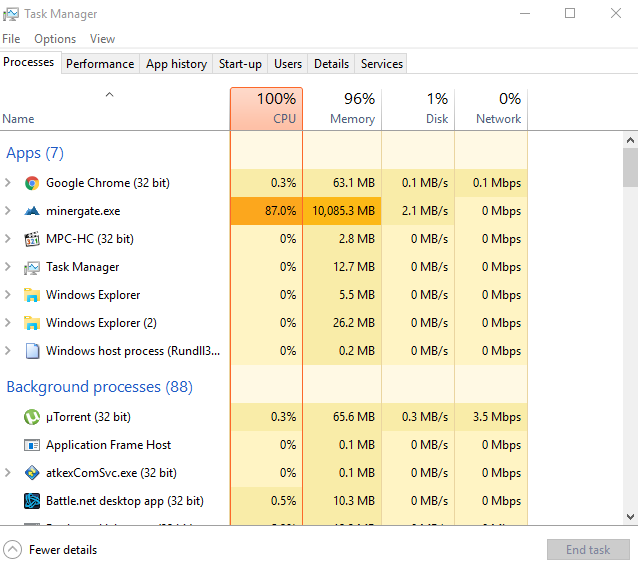Expand the Task Manager process group
This screenshot has width=638, height=568.
[8, 267]
